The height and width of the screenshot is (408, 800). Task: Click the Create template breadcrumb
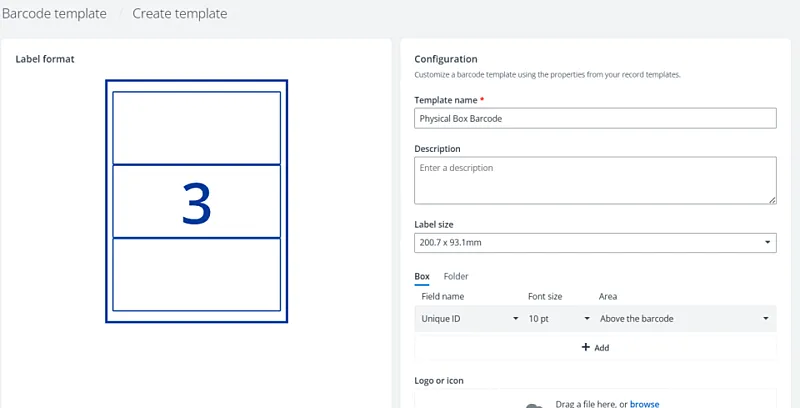coord(180,14)
